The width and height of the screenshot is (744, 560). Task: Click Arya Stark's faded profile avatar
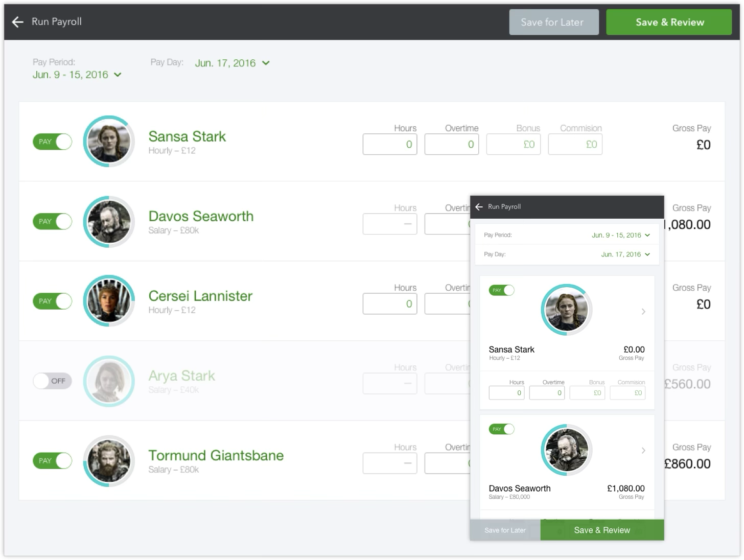109,381
